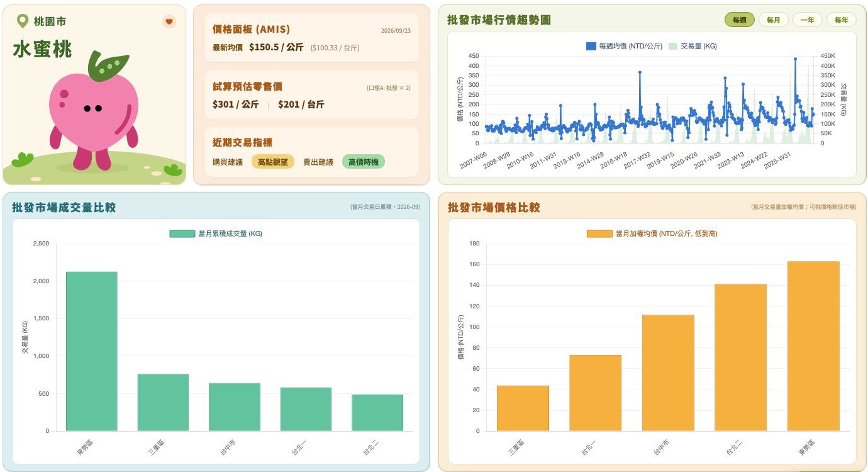Click the 台北二 bar in volume chart
Viewport: 868px width, 472px height.
377,413
